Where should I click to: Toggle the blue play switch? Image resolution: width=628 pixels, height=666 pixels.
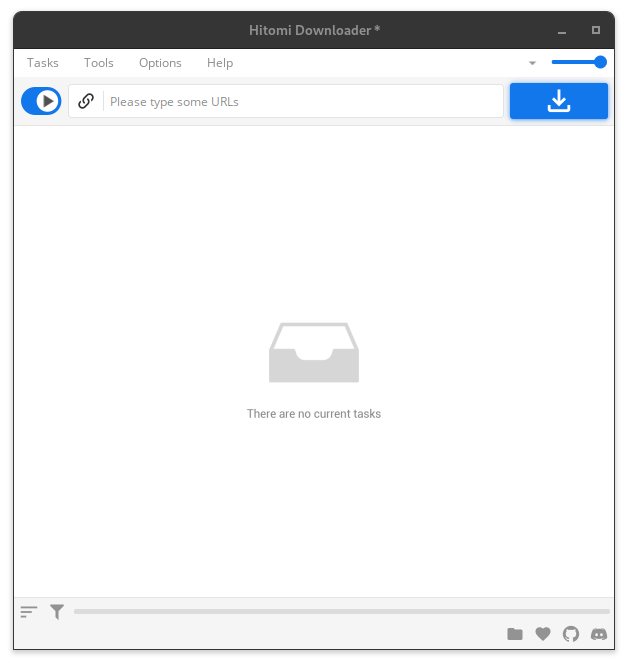coord(41,101)
